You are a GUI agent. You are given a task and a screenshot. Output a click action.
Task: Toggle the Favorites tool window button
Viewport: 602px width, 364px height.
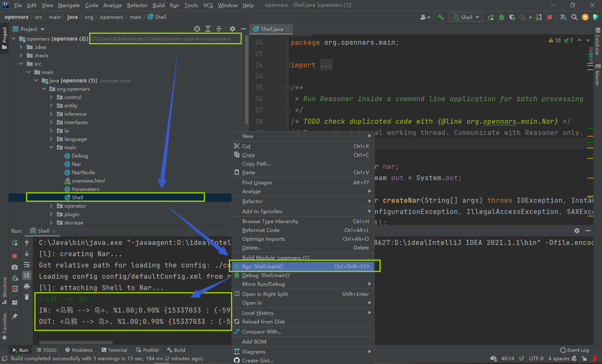5,326
